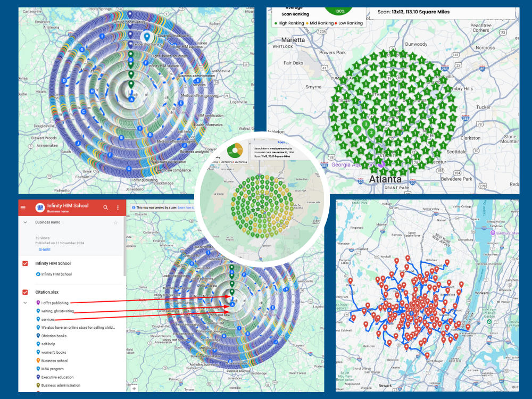Select the 'writing, ghostwriting' list item
The width and height of the screenshot is (532, 399).
coord(57,311)
